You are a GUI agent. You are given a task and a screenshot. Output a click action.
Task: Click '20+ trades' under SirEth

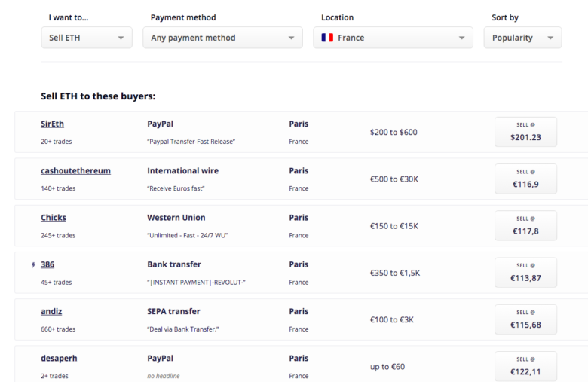[57, 142]
